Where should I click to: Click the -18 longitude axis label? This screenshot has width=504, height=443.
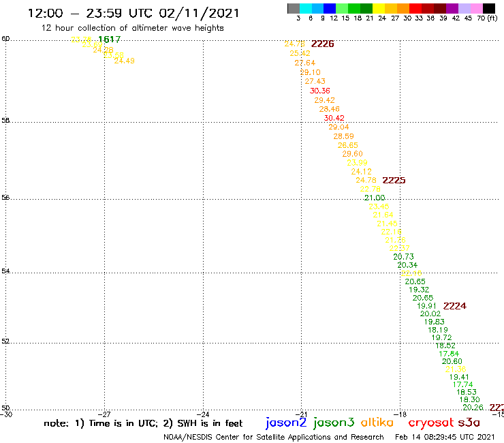(400, 414)
